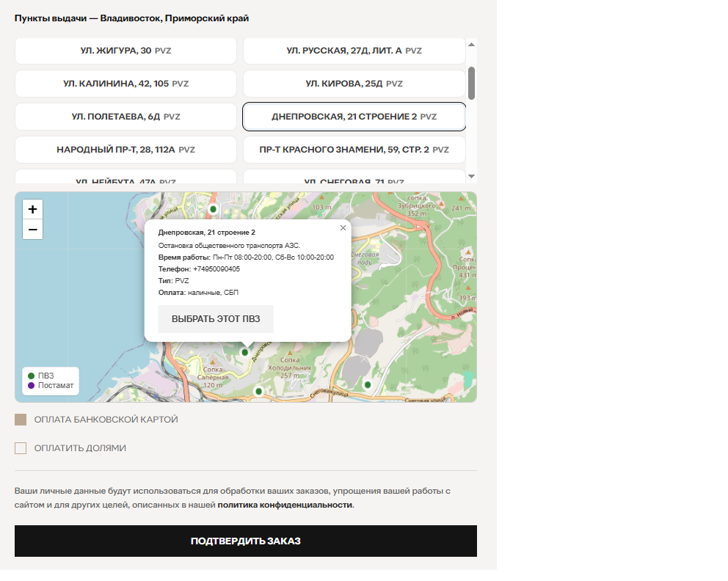Click the green PVZ marker under the popup
The image size is (728, 581).
point(244,353)
